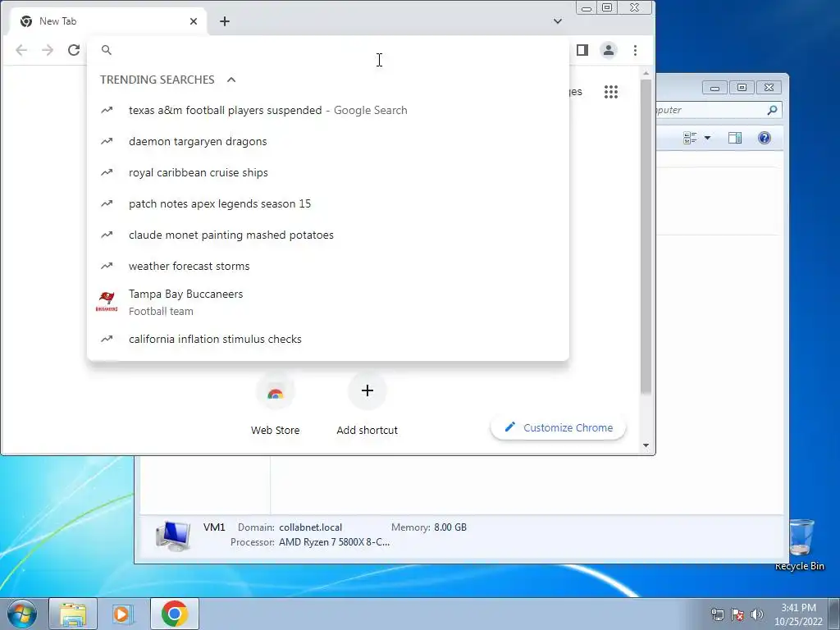
Task: Click the page scrollbar up arrow
Action: click(x=646, y=73)
